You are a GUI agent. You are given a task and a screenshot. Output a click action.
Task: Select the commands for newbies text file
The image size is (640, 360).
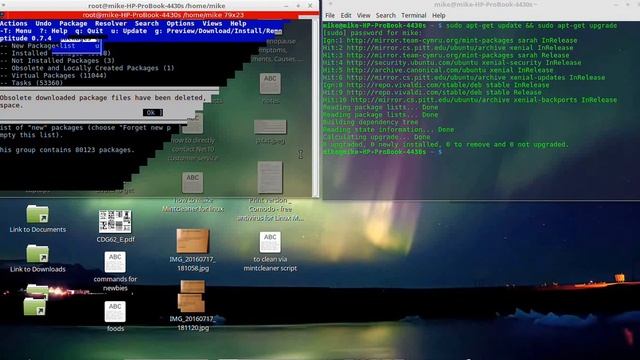[x=115, y=262]
